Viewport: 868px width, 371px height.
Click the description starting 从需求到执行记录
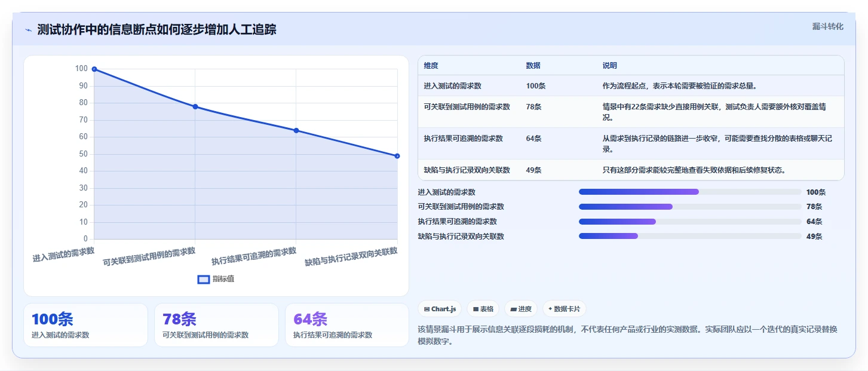pos(717,143)
